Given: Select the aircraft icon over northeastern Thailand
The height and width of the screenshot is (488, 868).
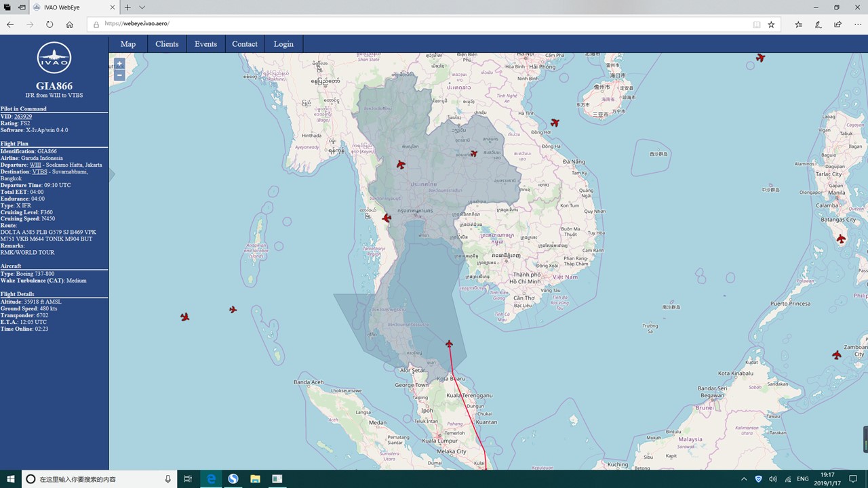Looking at the screenshot, I should pos(474,154).
